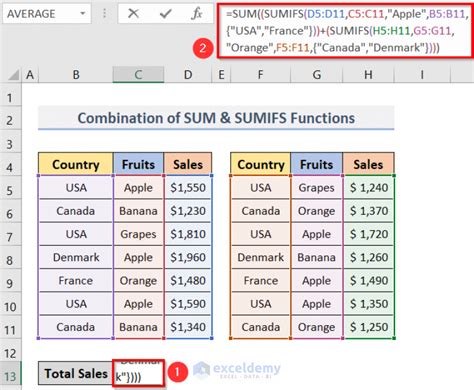The width and height of the screenshot is (474, 390).
Task: Select Denmark cell in column B
Action: point(76,257)
